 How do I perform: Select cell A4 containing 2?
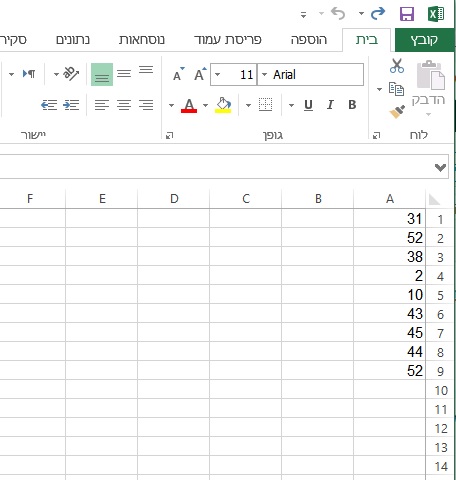[x=390, y=276]
